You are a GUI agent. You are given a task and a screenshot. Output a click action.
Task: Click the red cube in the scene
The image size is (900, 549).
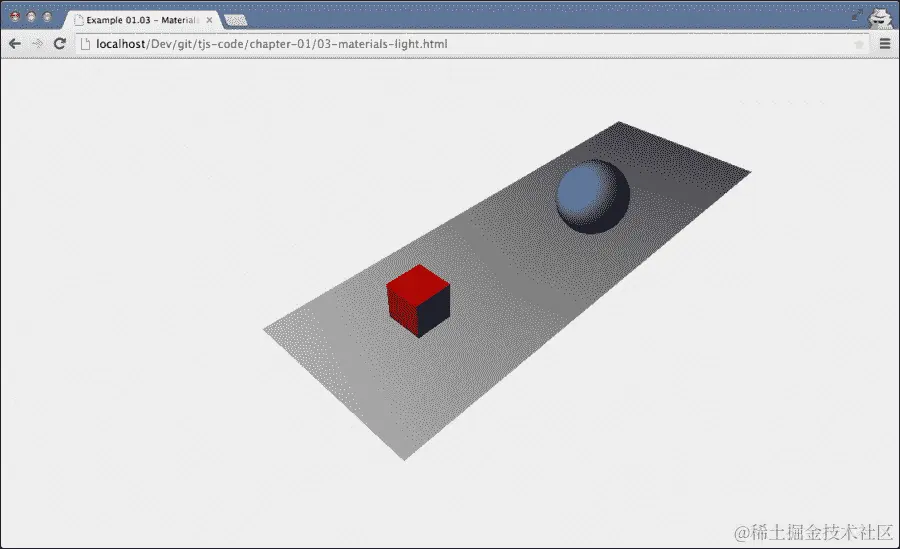point(418,301)
